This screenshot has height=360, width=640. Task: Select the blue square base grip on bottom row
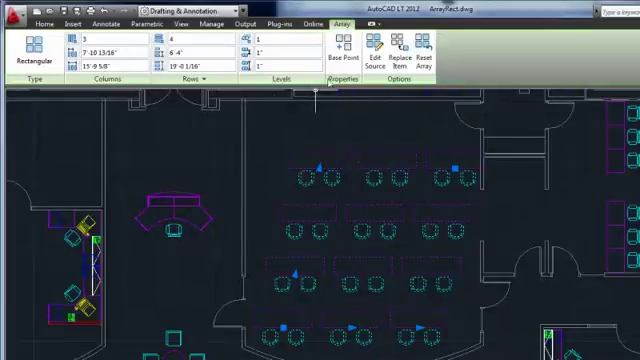click(x=284, y=327)
